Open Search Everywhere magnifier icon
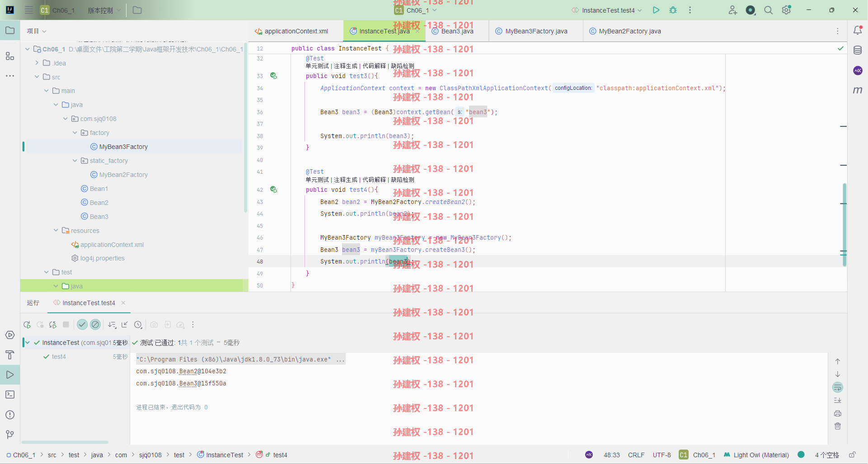This screenshot has height=464, width=868. point(768,10)
